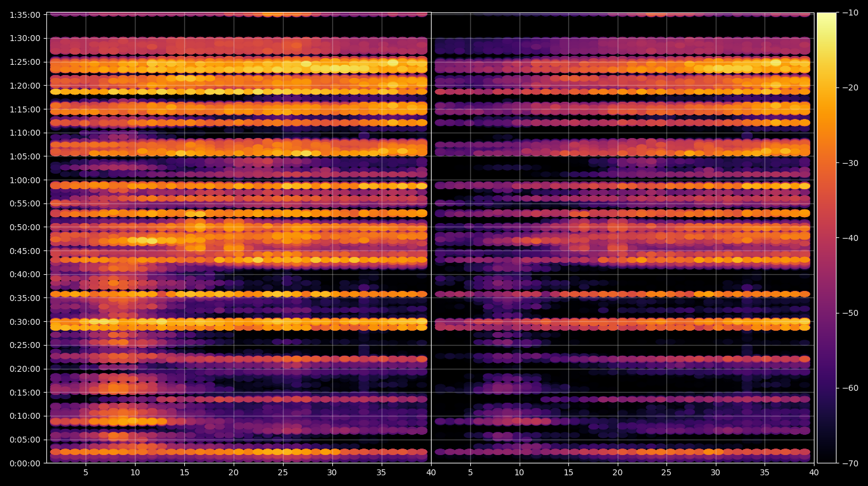
Task: Click the 0:05:00 time axis label
Action: tap(25, 440)
